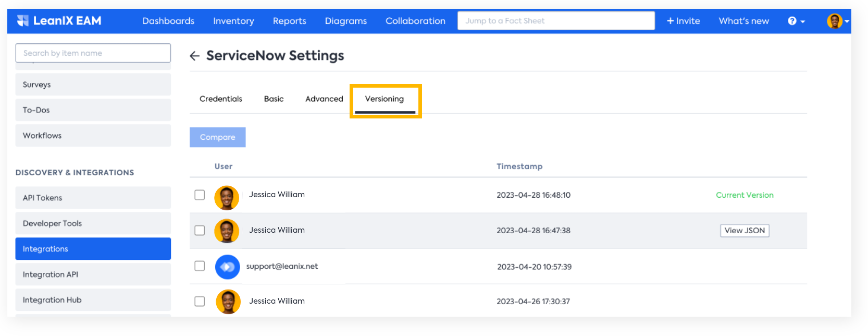Click the LeanIX EAM logo icon

click(23, 21)
